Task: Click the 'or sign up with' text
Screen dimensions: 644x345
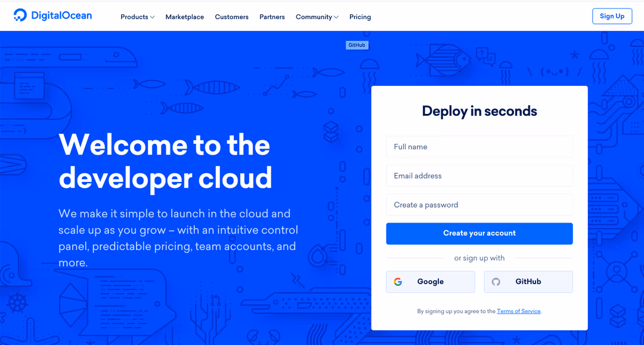Action: (479, 258)
